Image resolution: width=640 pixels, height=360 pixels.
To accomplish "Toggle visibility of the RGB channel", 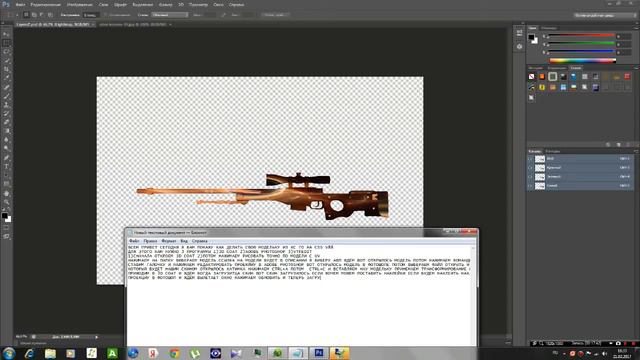I will pyautogui.click(x=530, y=159).
